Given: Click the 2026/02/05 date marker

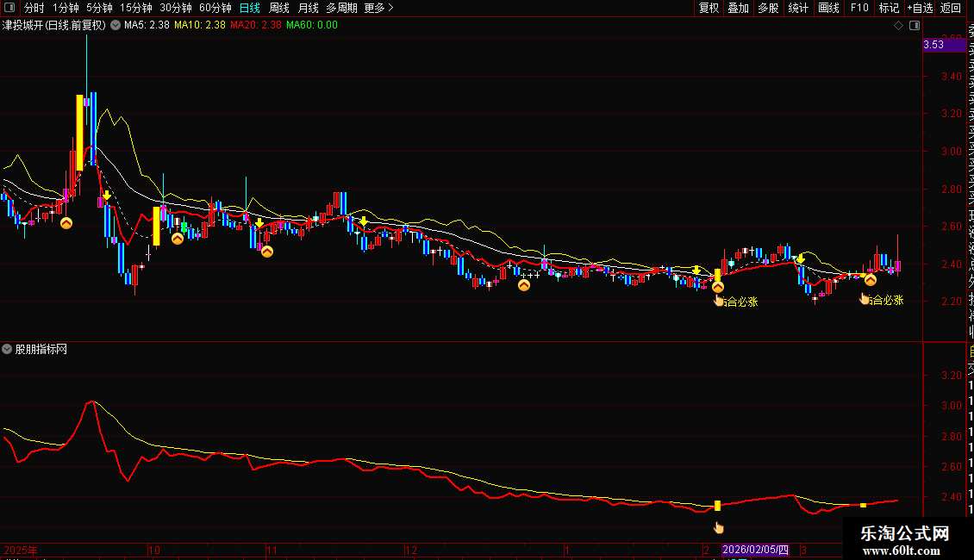Looking at the screenshot, I should (x=755, y=549).
